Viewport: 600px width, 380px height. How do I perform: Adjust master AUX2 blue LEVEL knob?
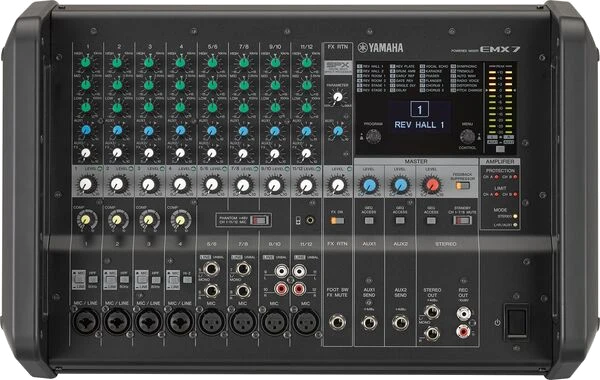pyautogui.click(x=400, y=185)
